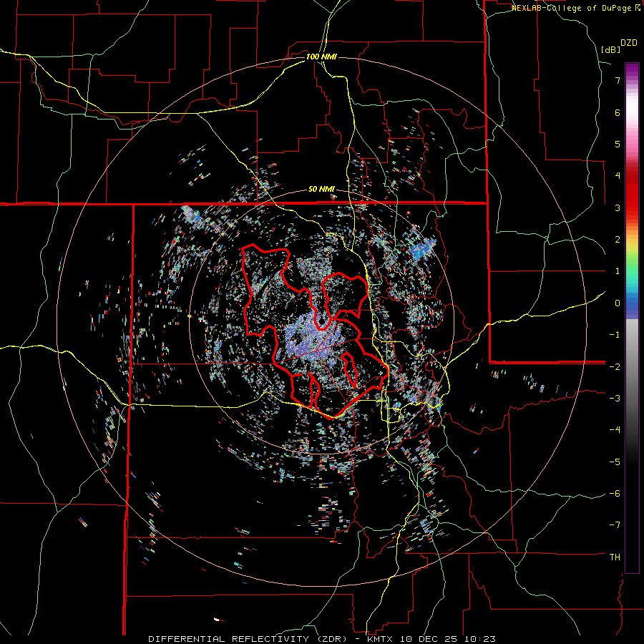Click the 0 value on the scale

click(x=618, y=303)
